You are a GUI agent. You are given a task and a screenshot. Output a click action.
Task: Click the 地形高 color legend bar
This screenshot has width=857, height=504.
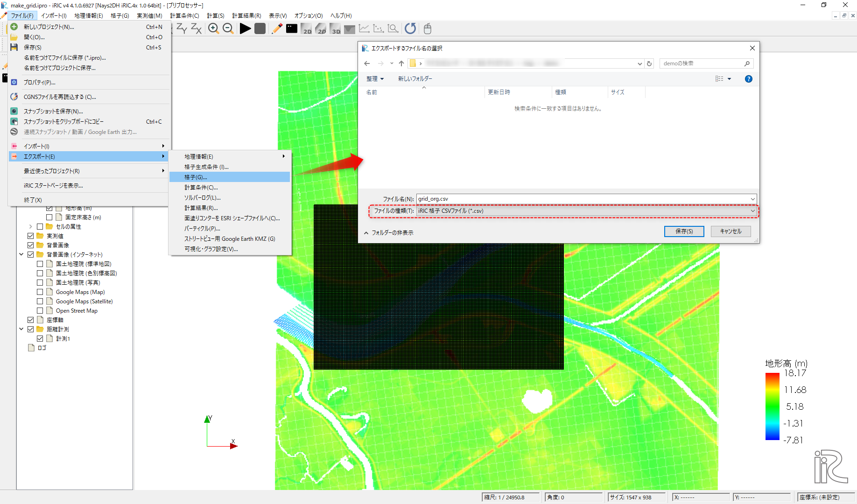click(x=772, y=406)
